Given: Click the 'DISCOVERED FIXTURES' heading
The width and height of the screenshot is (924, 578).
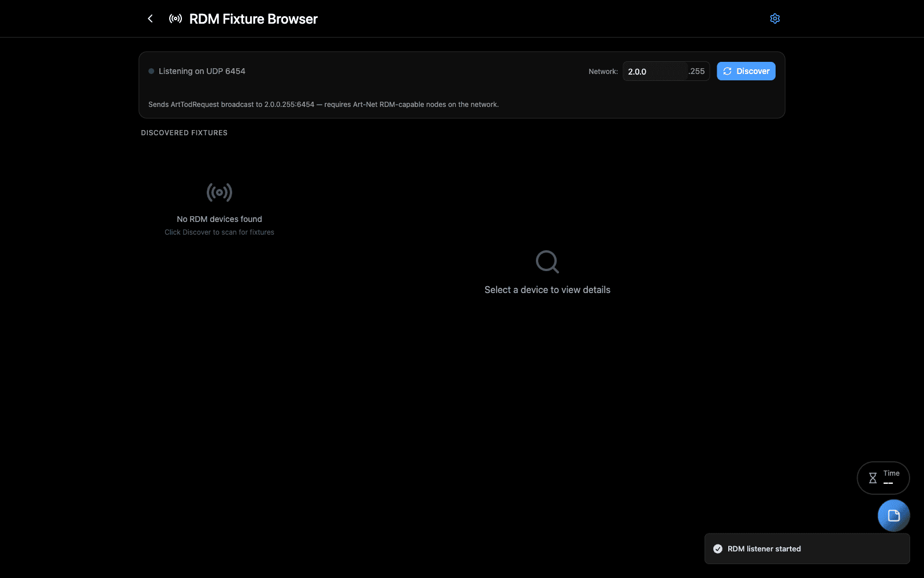Looking at the screenshot, I should (x=184, y=133).
